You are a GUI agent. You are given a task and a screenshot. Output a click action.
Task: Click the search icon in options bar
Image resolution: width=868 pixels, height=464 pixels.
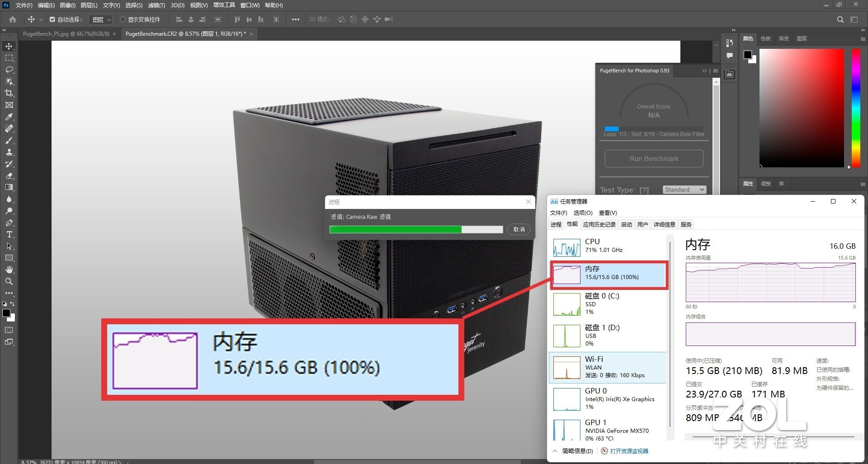840,19
